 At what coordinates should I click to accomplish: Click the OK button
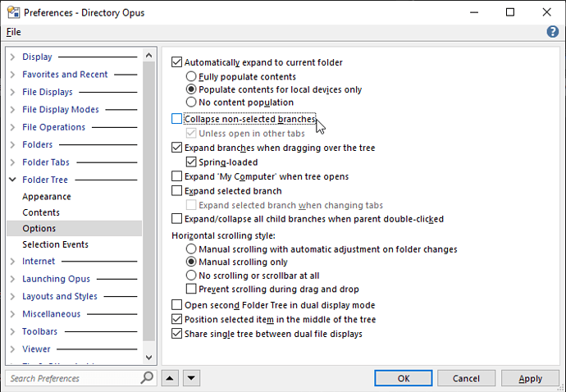(x=404, y=378)
